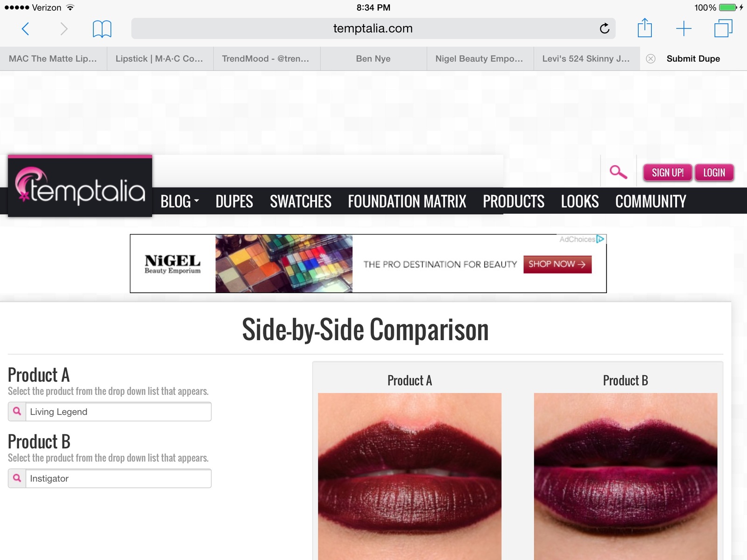Click the AdChoices icon
Screen dimensions: 747x560
point(600,239)
